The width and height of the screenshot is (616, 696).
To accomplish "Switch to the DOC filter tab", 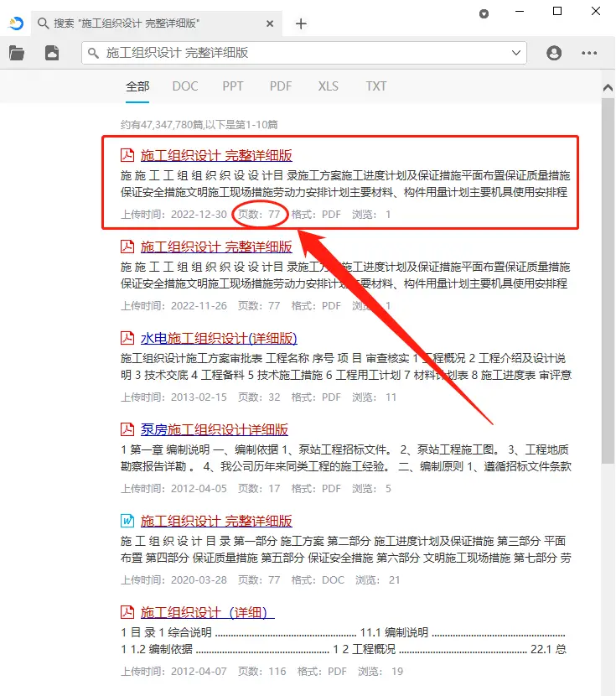I will (x=185, y=86).
